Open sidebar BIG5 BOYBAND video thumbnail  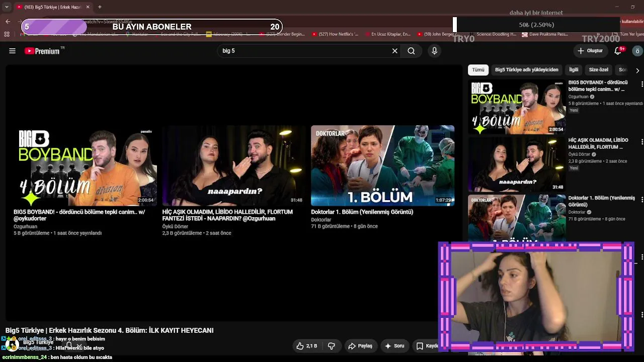pyautogui.click(x=517, y=107)
